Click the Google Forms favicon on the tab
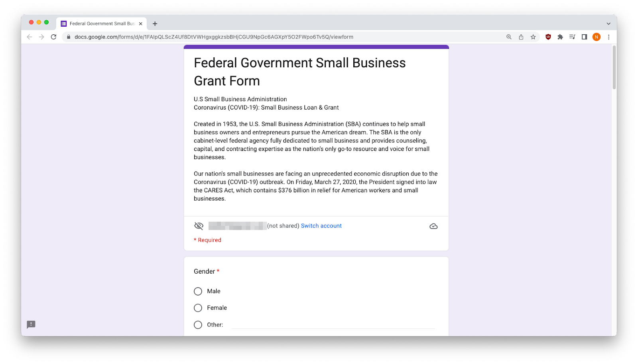 64,23
